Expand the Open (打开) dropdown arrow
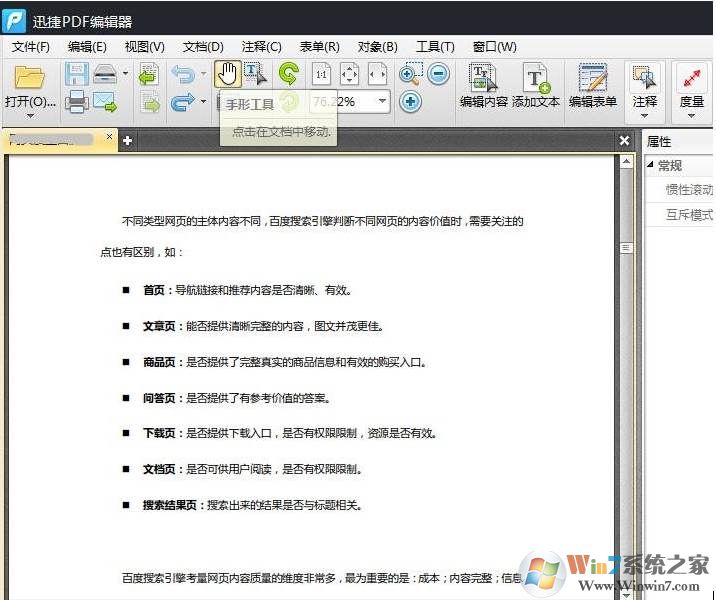716x600 pixels. click(x=30, y=116)
